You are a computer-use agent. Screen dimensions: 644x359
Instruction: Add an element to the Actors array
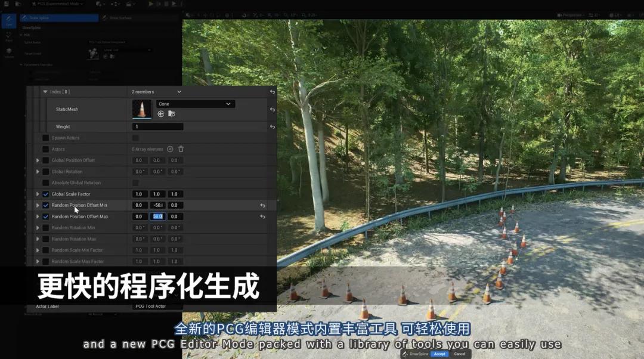(x=170, y=149)
